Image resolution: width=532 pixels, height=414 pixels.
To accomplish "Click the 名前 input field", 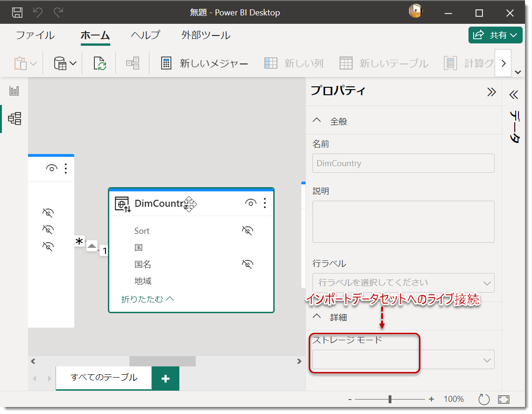I will click(403, 163).
